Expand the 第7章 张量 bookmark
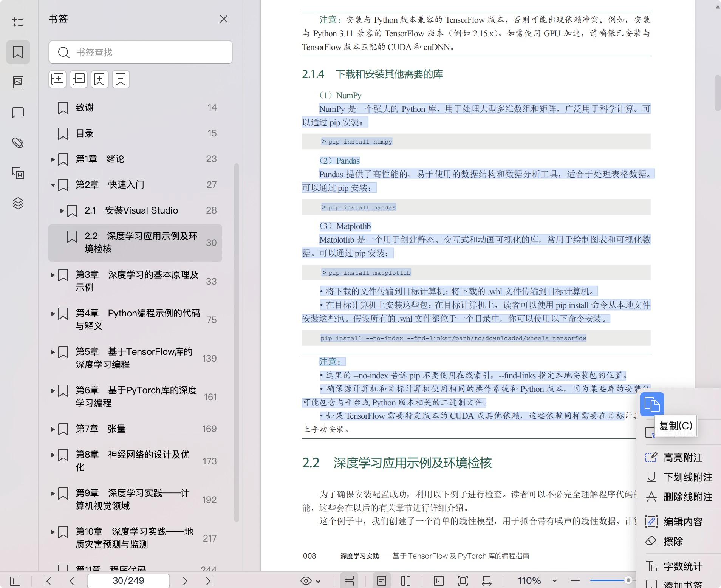Screen dimensions: 721x588 [53, 429]
